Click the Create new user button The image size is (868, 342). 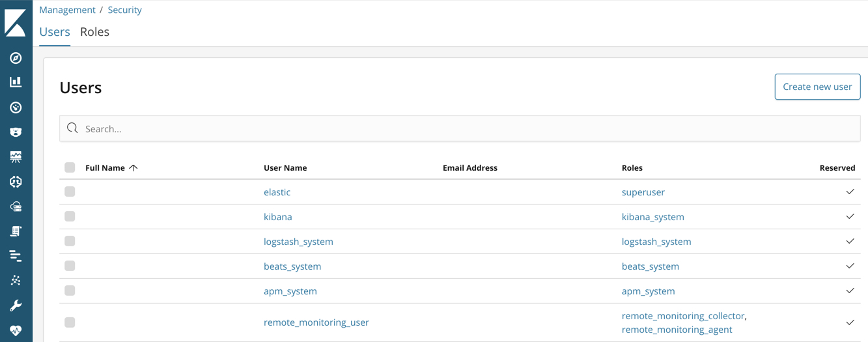(x=817, y=87)
